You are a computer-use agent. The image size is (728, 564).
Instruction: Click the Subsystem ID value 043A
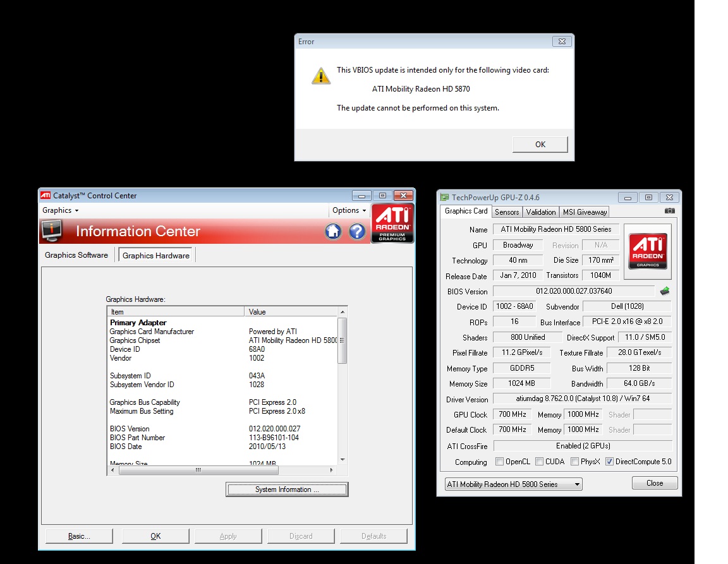(257, 376)
